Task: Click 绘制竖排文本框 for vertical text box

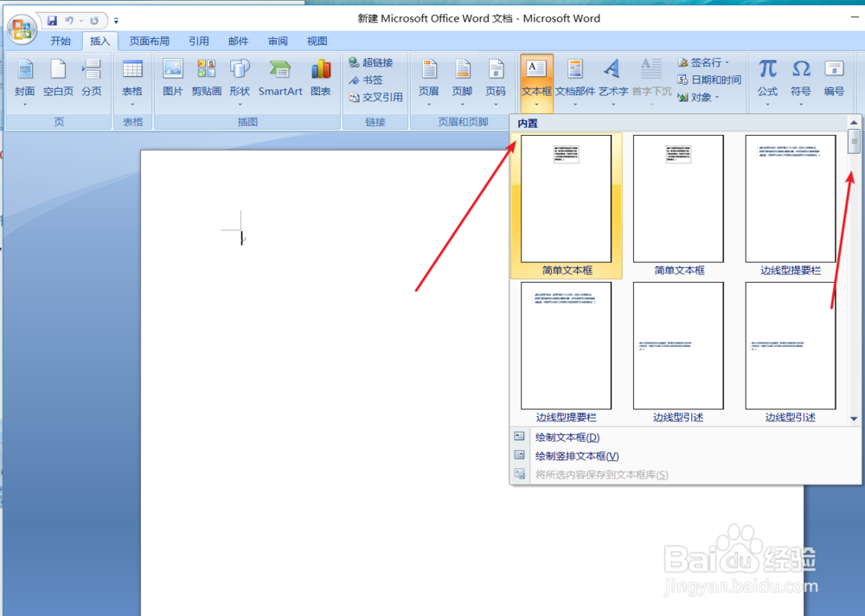Action: [576, 455]
